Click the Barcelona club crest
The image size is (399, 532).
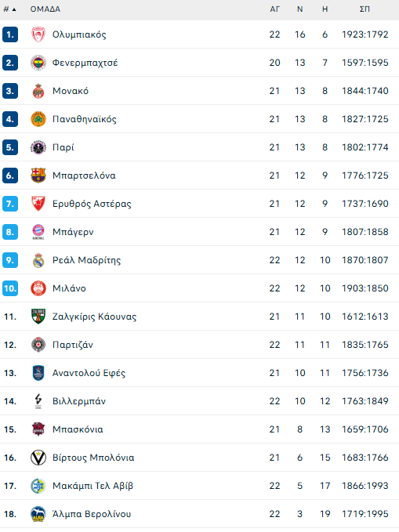coord(38,176)
